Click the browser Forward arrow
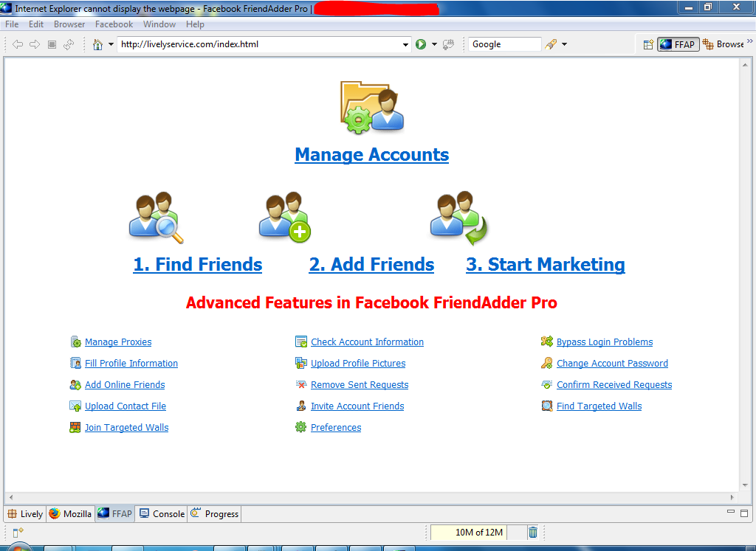The width and height of the screenshot is (756, 551). coord(35,44)
